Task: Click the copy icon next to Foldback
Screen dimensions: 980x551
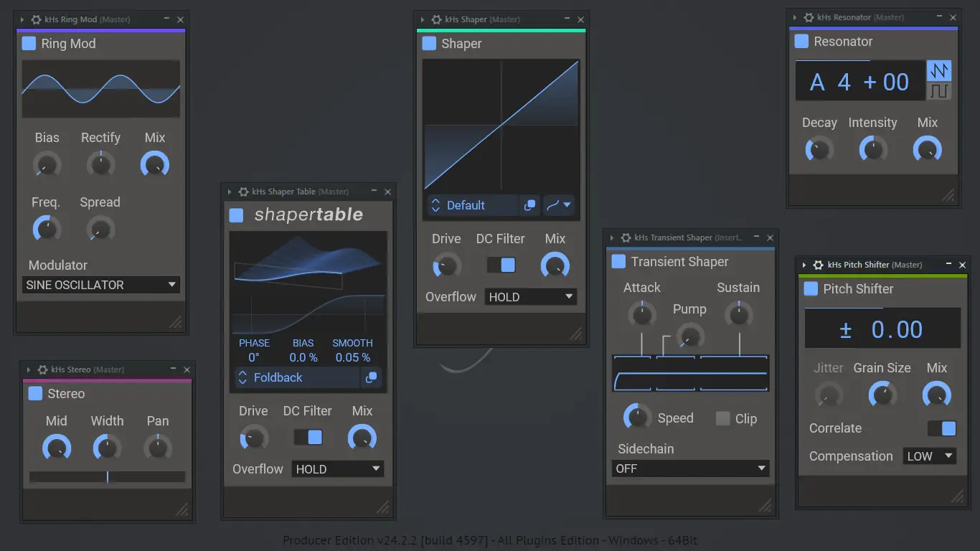Action: 371,377
